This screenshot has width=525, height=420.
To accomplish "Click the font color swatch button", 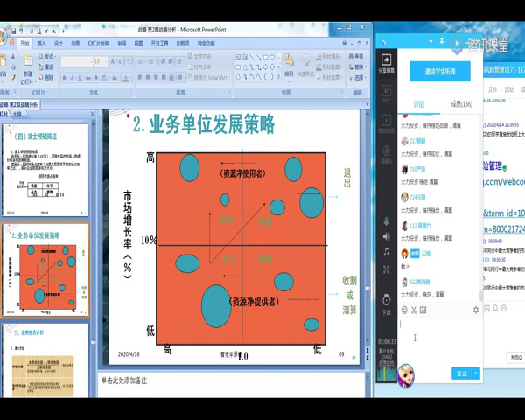I will tap(126, 78).
